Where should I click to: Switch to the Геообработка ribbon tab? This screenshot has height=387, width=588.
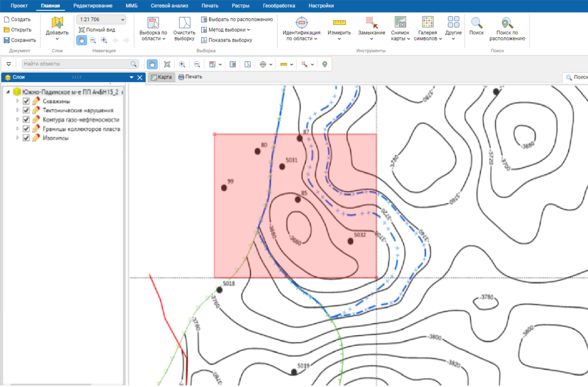click(x=278, y=6)
